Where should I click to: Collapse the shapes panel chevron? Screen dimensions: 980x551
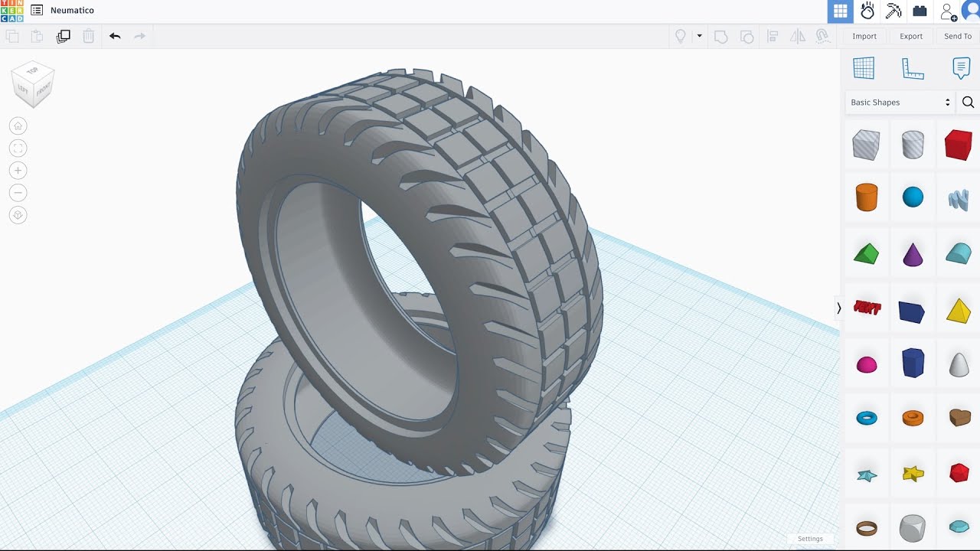click(x=839, y=308)
